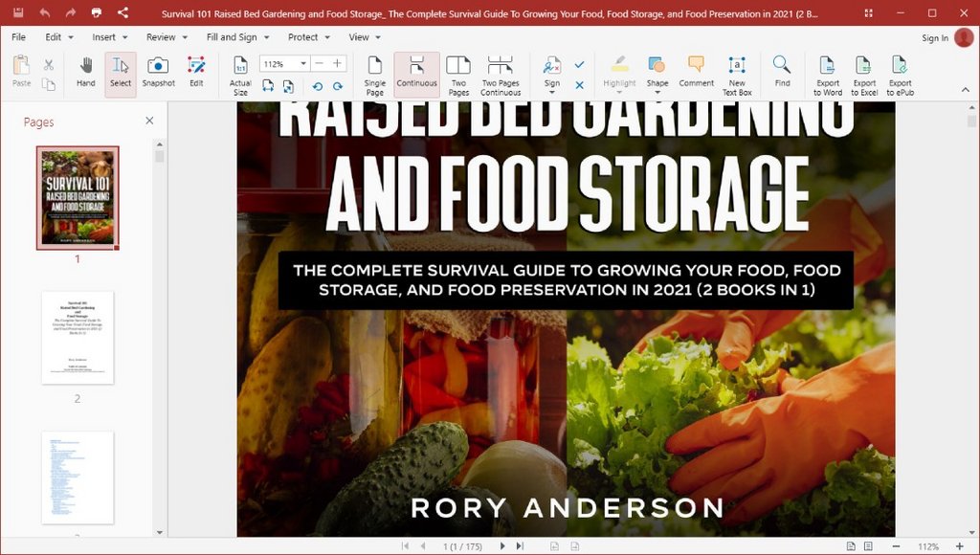The image size is (980, 555).
Task: Jump to last page in status bar
Action: coord(520,546)
